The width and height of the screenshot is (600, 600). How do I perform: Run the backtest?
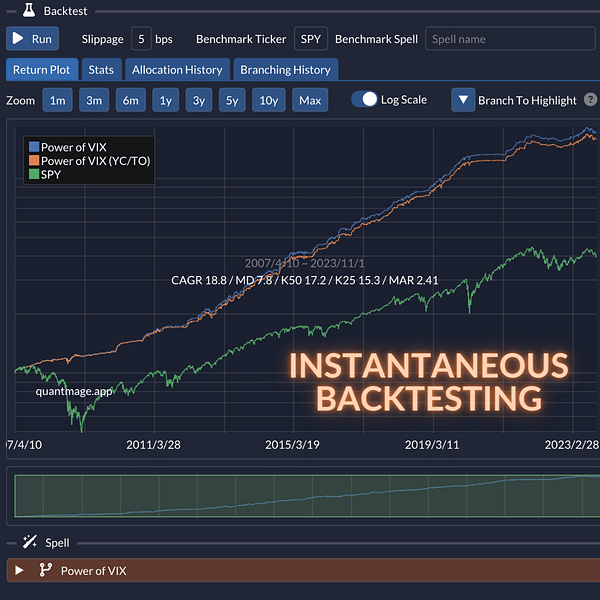33,38
